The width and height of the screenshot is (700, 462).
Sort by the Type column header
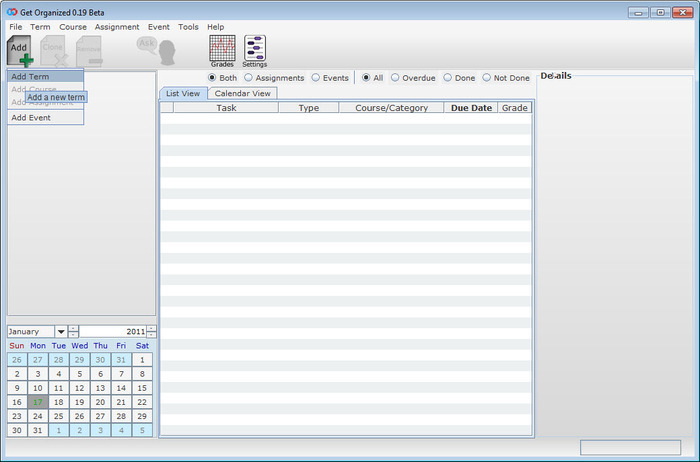coord(308,108)
